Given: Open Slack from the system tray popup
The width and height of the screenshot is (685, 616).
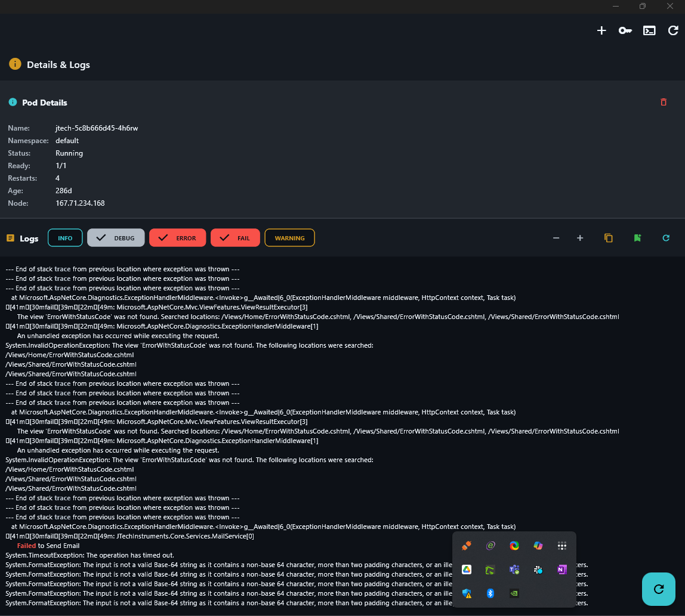Looking at the screenshot, I should pyautogui.click(x=538, y=569).
